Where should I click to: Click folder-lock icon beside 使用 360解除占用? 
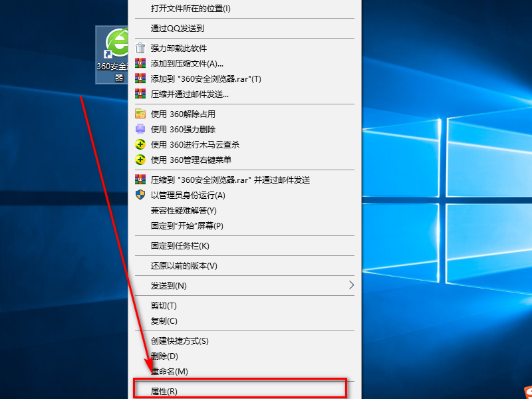(x=140, y=114)
